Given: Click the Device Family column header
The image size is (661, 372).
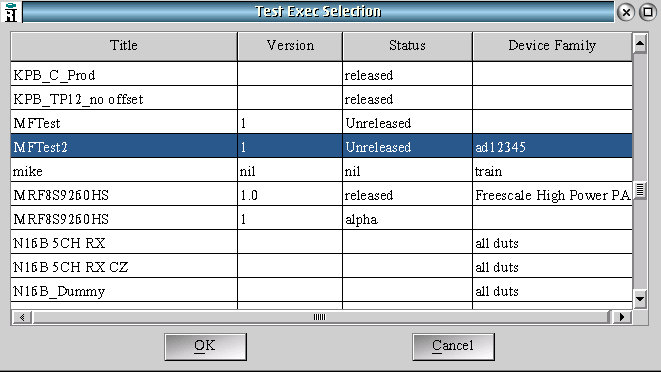Looking at the screenshot, I should (x=552, y=46).
